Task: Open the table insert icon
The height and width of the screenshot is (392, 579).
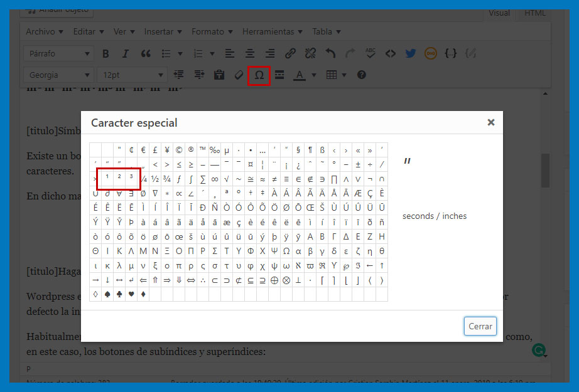Action: click(332, 75)
